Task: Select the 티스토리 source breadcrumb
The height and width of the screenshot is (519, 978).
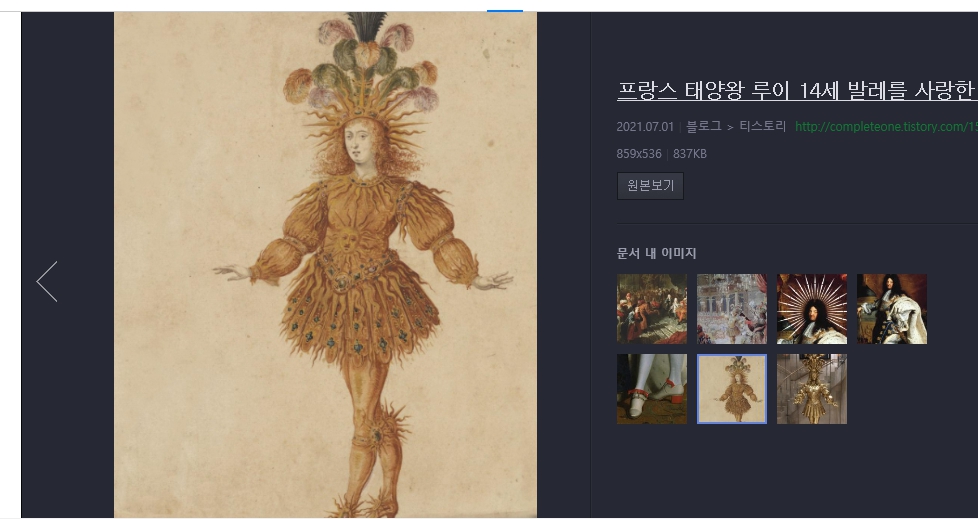Action: coord(762,127)
